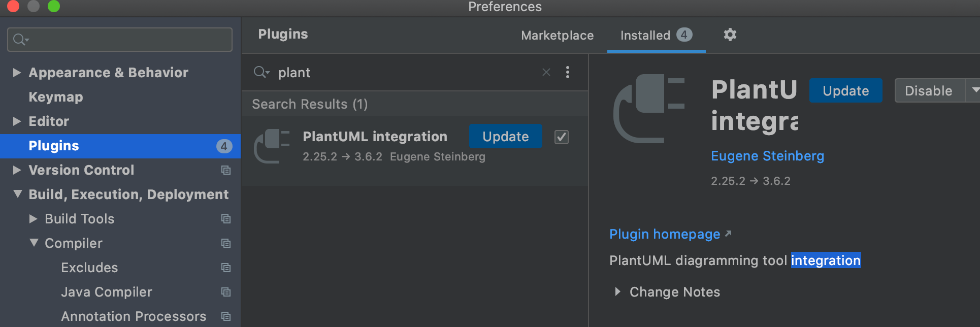980x327 pixels.
Task: Open Keymap settings
Action: tap(56, 97)
